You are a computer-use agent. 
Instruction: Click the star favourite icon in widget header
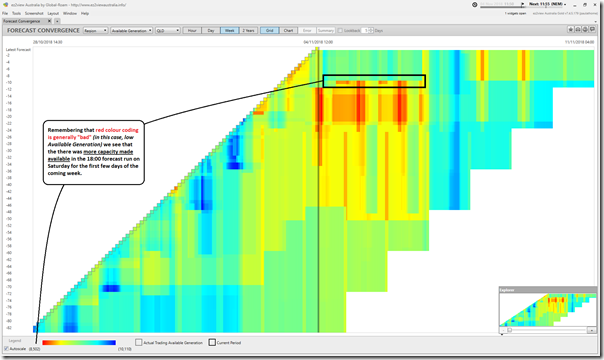click(571, 30)
